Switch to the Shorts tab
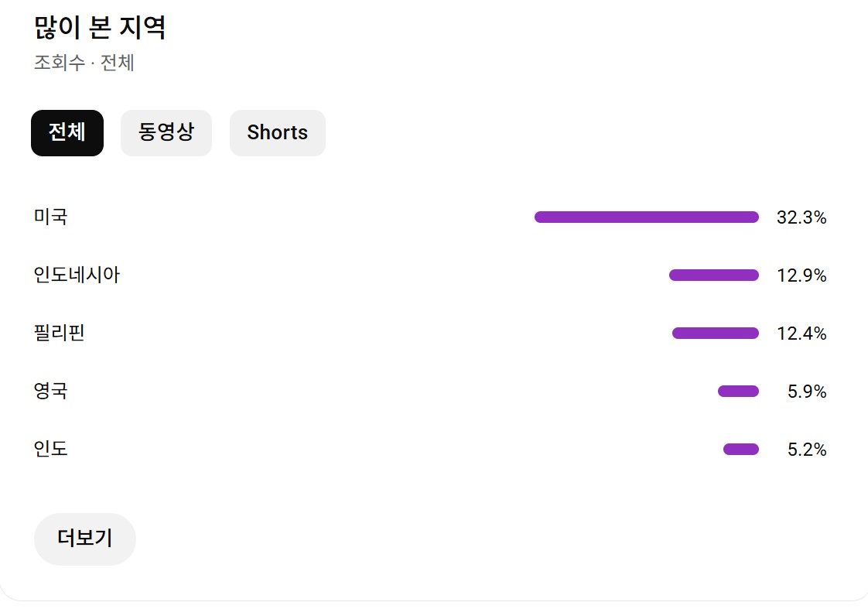The width and height of the screenshot is (868, 609). click(278, 133)
